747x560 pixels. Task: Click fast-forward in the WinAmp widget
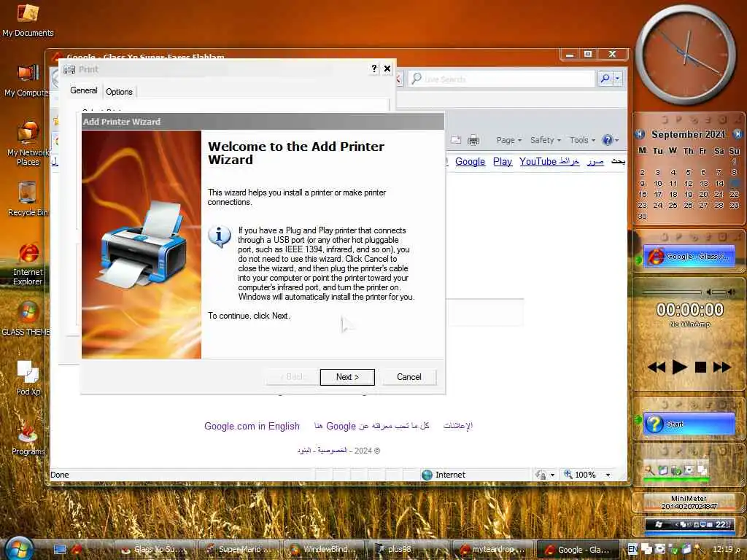tap(721, 367)
